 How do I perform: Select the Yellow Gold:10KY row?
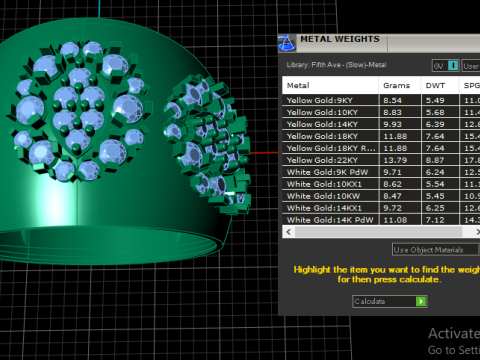coord(381,112)
